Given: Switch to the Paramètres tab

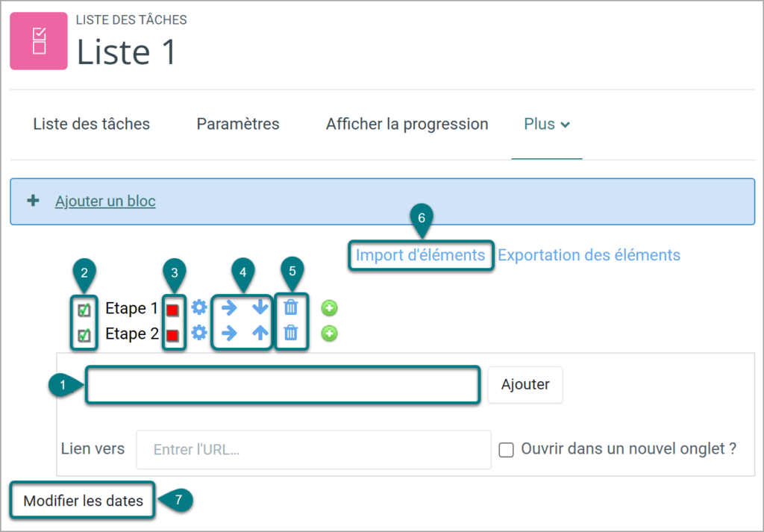Looking at the screenshot, I should pyautogui.click(x=238, y=124).
